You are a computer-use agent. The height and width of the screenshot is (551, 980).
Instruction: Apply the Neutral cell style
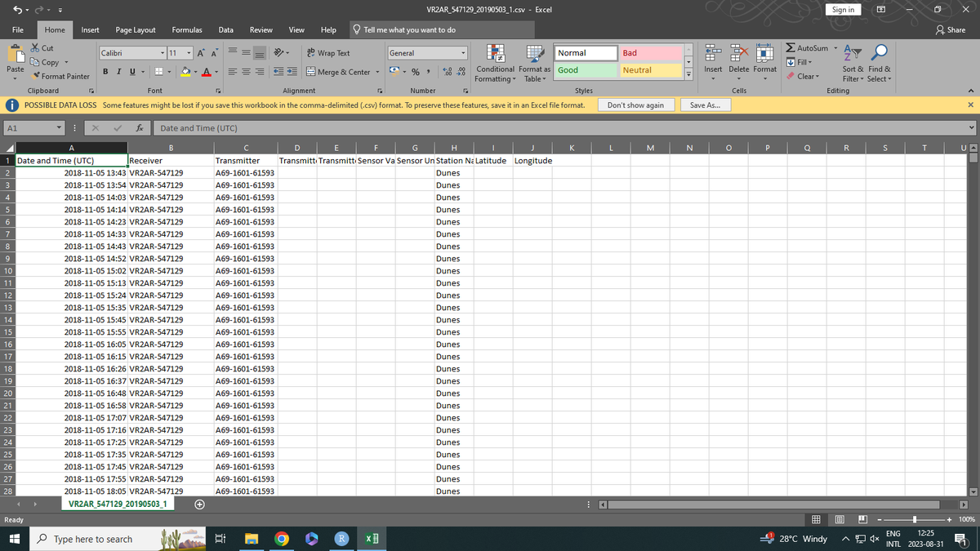click(649, 70)
